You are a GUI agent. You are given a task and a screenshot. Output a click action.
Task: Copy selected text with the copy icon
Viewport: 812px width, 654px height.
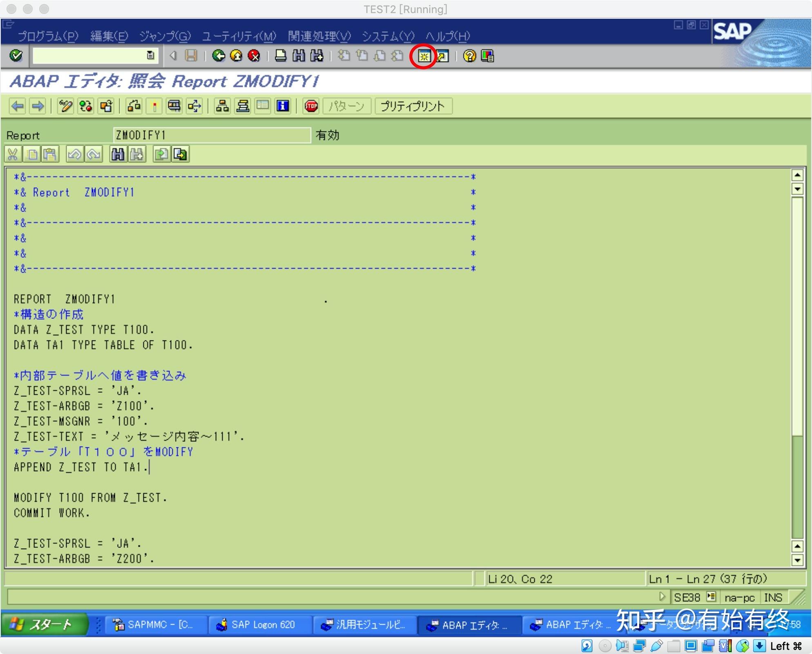[31, 154]
